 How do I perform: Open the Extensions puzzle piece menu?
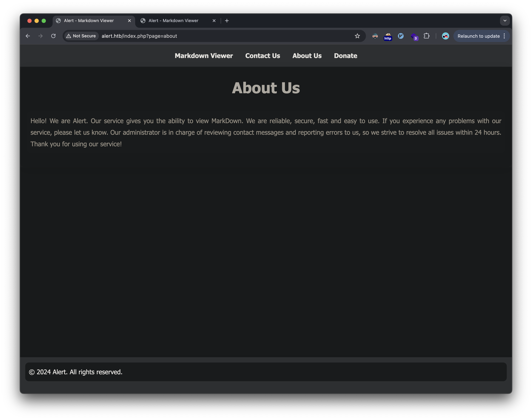tap(427, 36)
